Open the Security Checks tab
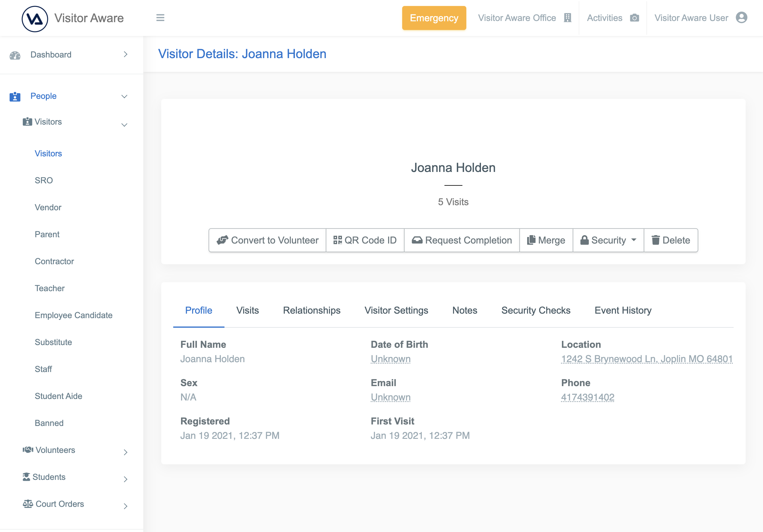Viewport: 763px width, 532px height. [536, 310]
